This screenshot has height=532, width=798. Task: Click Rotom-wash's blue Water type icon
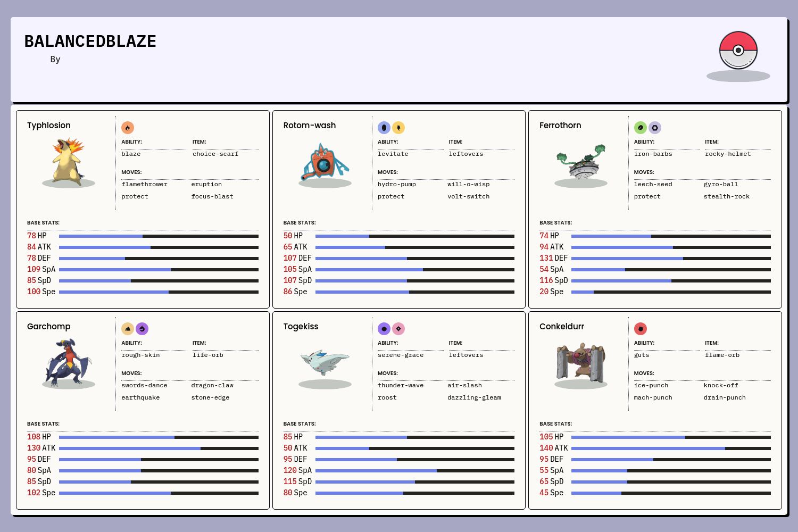point(384,128)
